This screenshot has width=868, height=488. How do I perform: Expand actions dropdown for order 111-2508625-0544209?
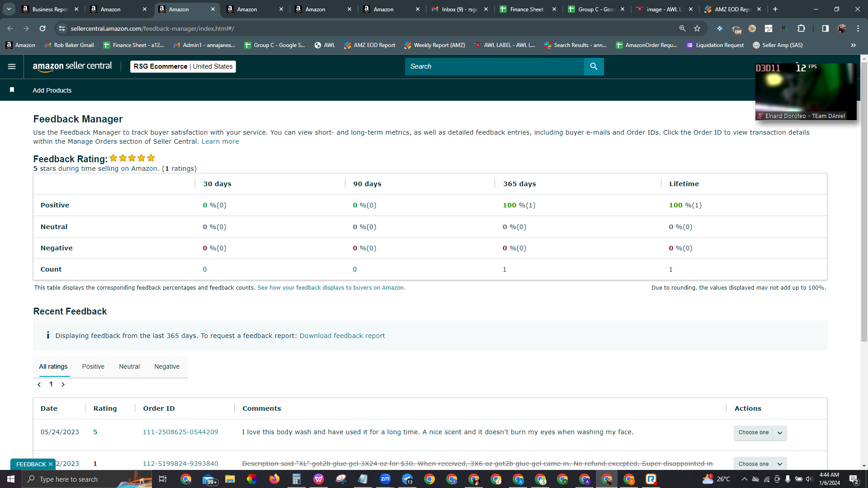pos(780,433)
